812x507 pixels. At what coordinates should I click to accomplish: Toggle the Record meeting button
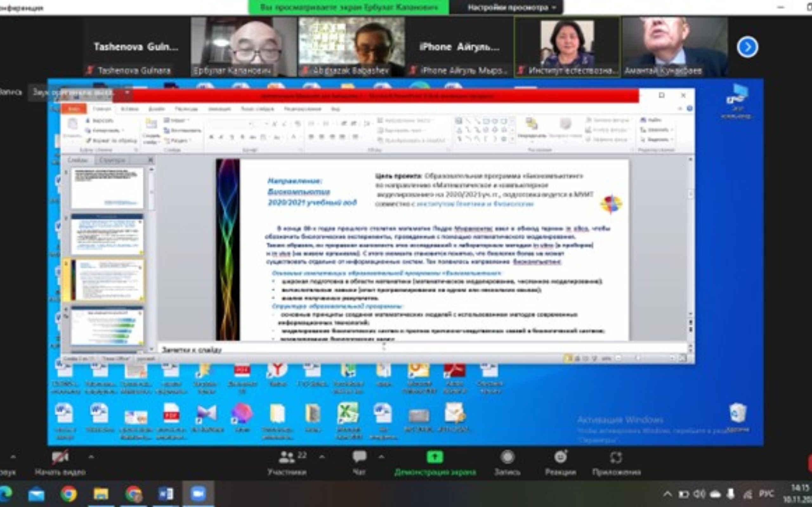pyautogui.click(x=507, y=457)
